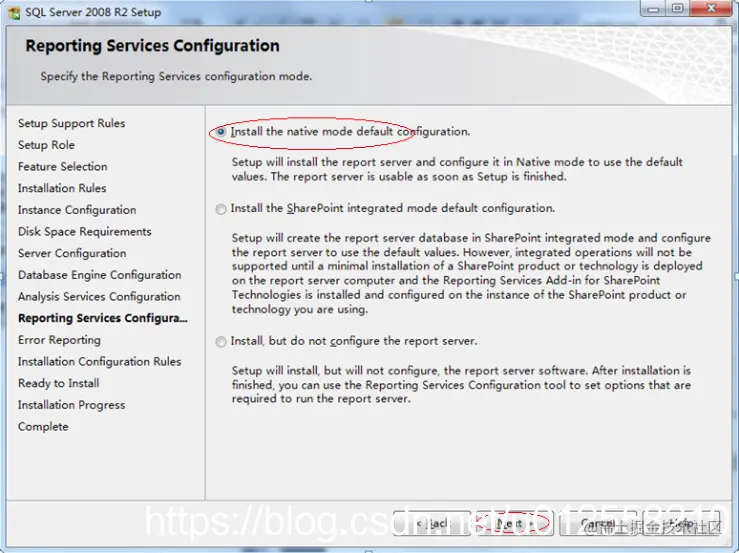Click 'Specify the Reporting Services configuration mode' text
Image resolution: width=739 pixels, height=553 pixels.
[176, 76]
